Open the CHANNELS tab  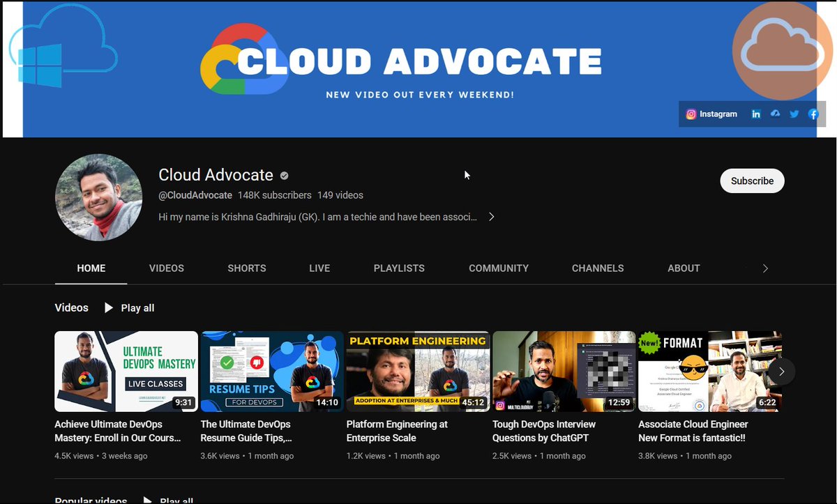click(598, 268)
